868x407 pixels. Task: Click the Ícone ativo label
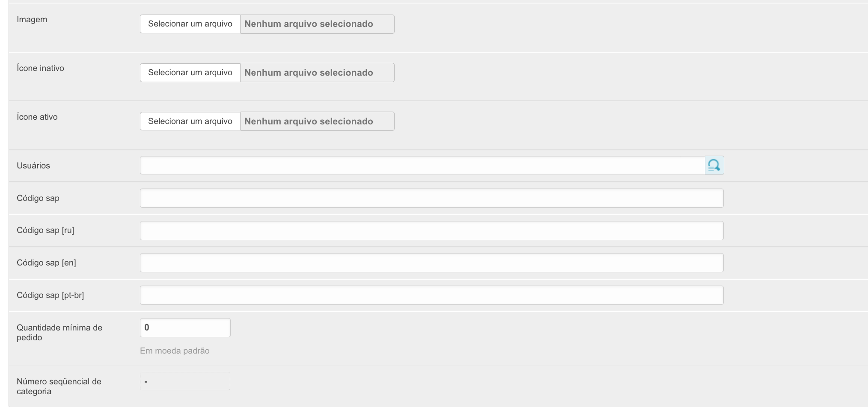37,117
